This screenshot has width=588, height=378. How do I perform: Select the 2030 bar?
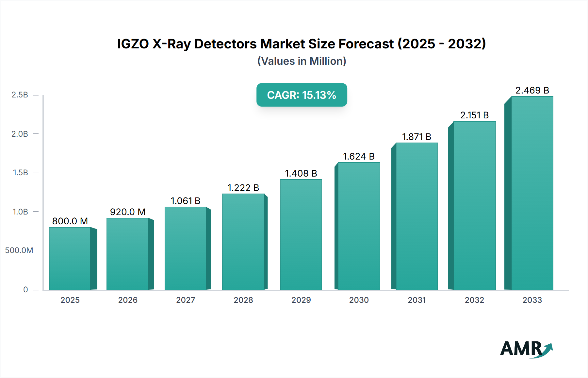(x=359, y=226)
